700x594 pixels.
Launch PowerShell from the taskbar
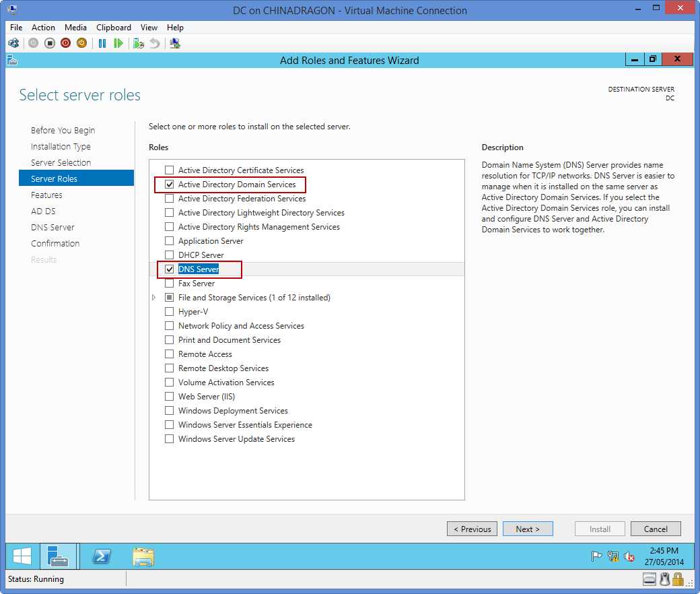point(102,556)
